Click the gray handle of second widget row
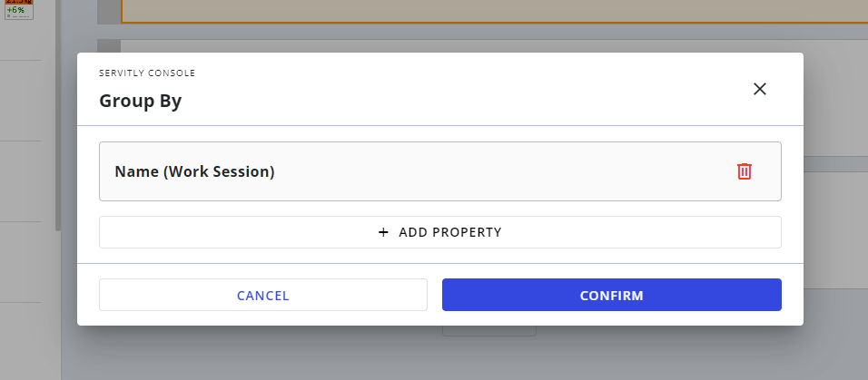This screenshot has height=380, width=868. click(x=109, y=46)
